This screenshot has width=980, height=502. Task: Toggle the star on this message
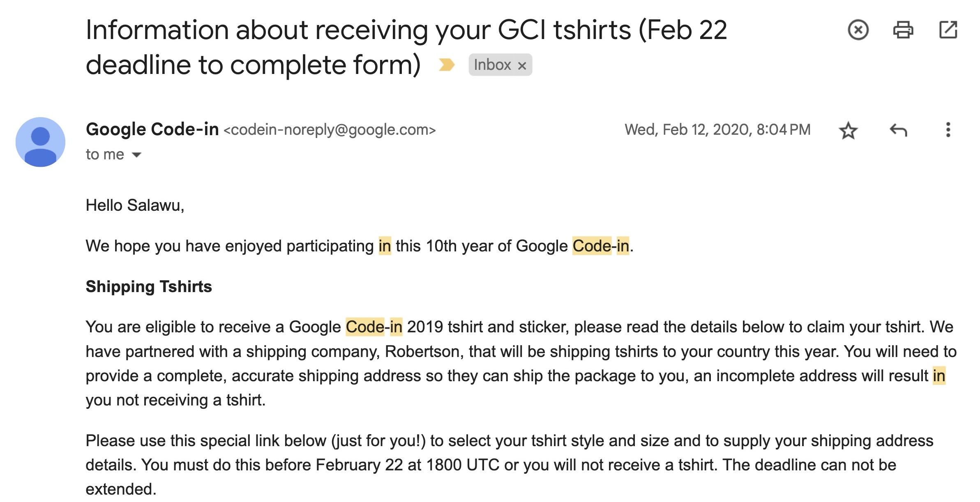tap(848, 130)
